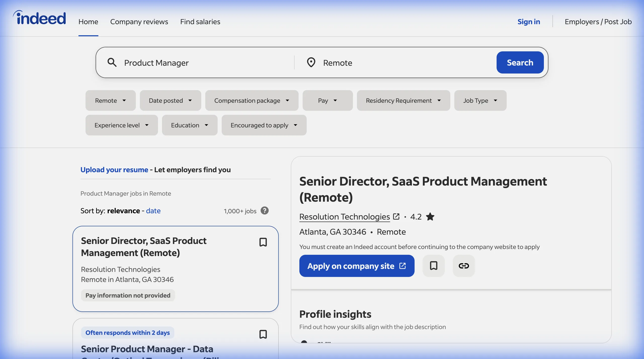Go to Find salaries
The height and width of the screenshot is (359, 644).
(200, 22)
